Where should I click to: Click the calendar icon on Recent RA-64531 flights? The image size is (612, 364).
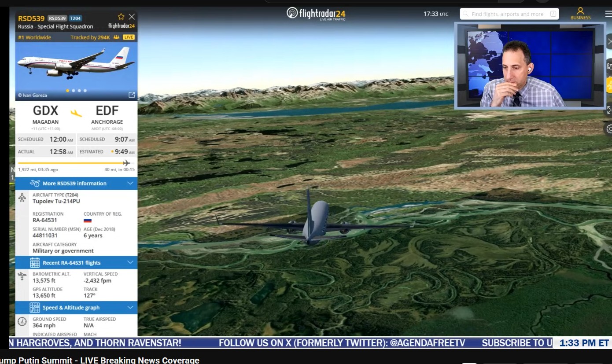35,263
